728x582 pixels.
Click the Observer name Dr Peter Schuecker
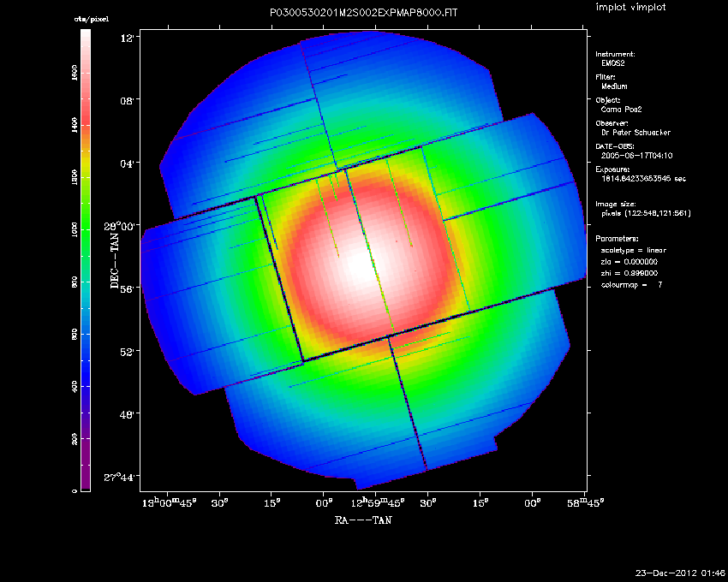click(x=635, y=133)
